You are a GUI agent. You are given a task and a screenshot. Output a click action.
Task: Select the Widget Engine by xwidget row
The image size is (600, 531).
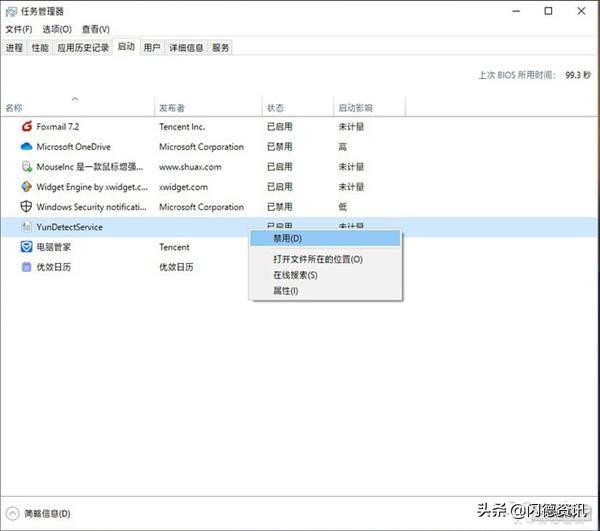coord(92,187)
